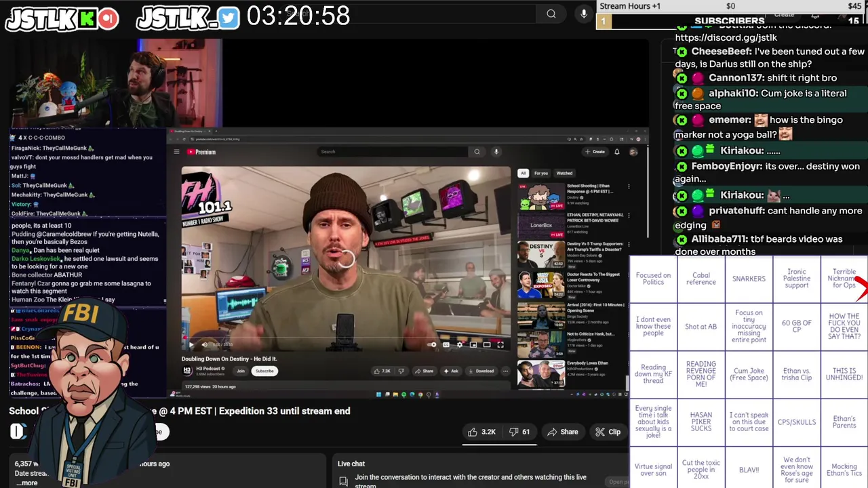Mark the 60 GB OF CP bingo cell
Image resolution: width=868 pixels, height=488 pixels.
tap(797, 326)
